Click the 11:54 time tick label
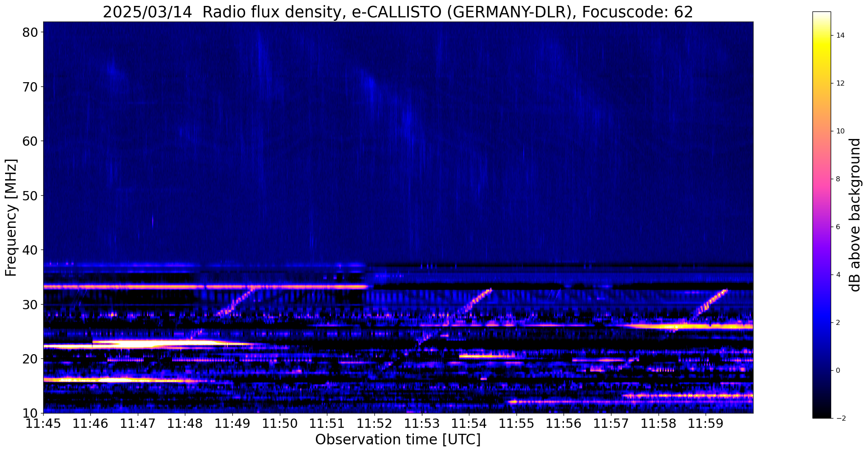 [x=469, y=424]
